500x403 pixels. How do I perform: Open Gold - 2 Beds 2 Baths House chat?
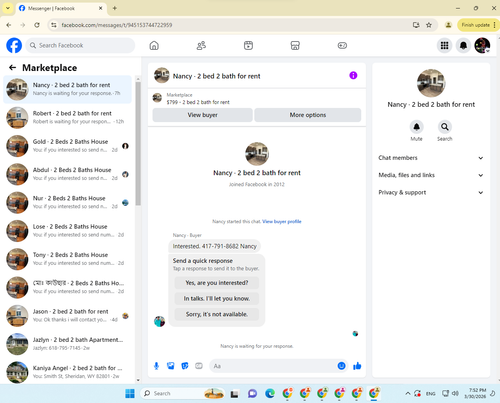tap(68, 146)
